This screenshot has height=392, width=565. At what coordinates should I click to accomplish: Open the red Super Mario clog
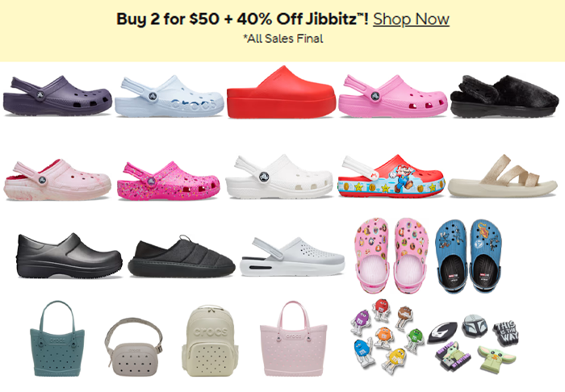[391, 176]
